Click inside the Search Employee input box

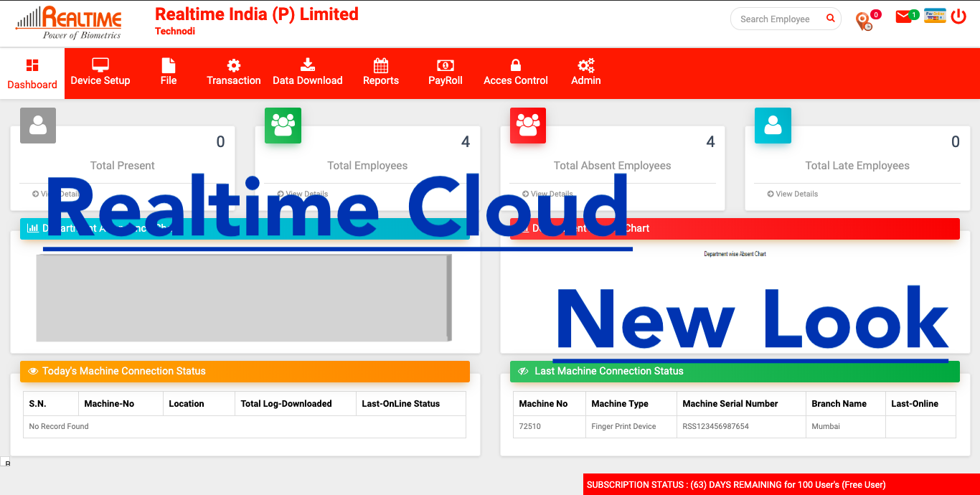click(x=775, y=19)
